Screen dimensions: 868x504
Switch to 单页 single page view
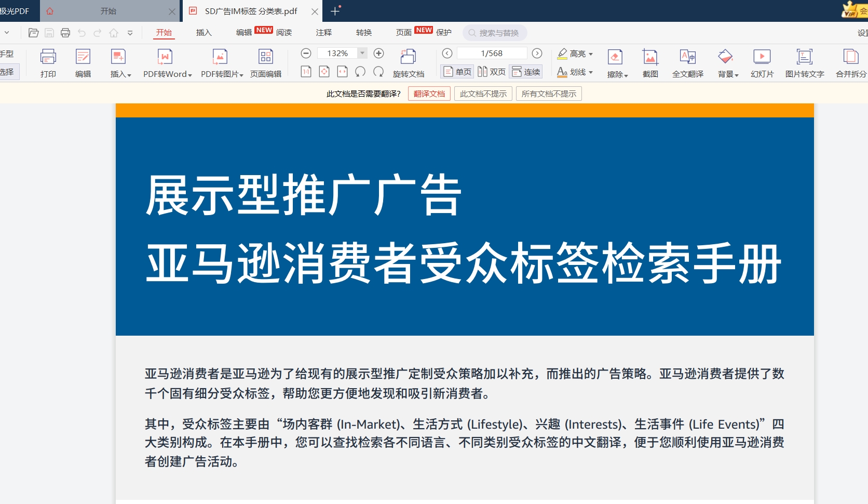(457, 72)
